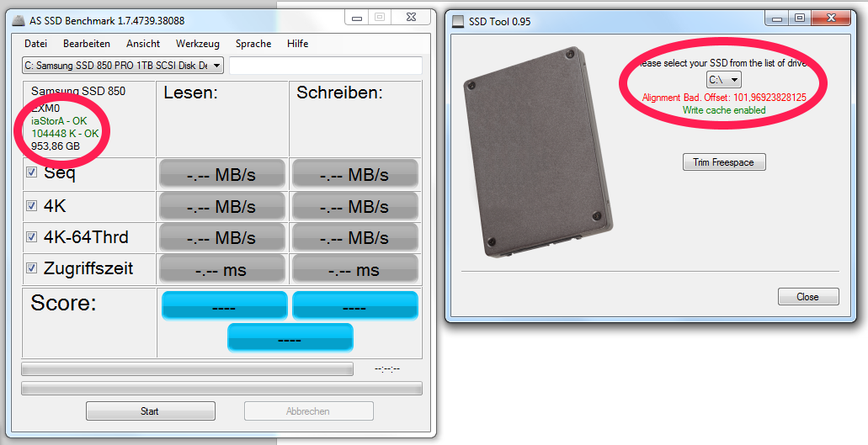The height and width of the screenshot is (445, 868).
Task: Click the read score box under Lesen
Action: (x=224, y=305)
